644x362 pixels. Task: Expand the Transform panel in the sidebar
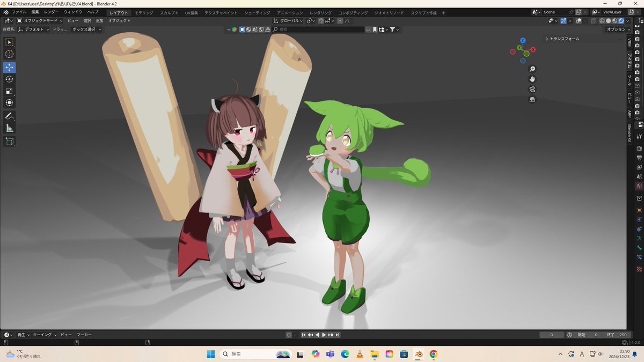pyautogui.click(x=563, y=39)
